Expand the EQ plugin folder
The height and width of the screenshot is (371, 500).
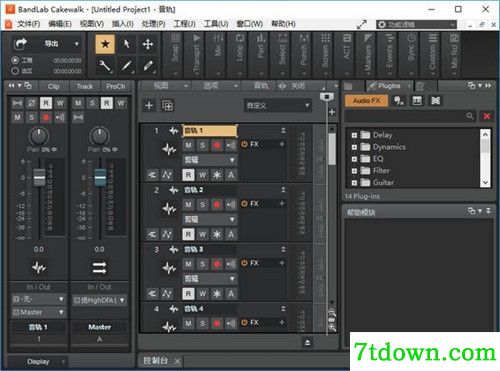coord(354,159)
